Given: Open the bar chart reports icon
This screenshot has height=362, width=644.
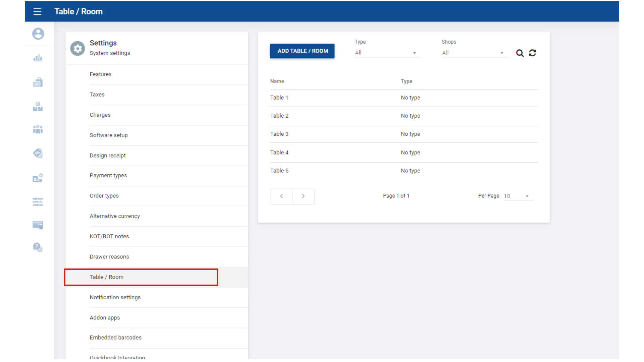Looking at the screenshot, I should tap(38, 58).
